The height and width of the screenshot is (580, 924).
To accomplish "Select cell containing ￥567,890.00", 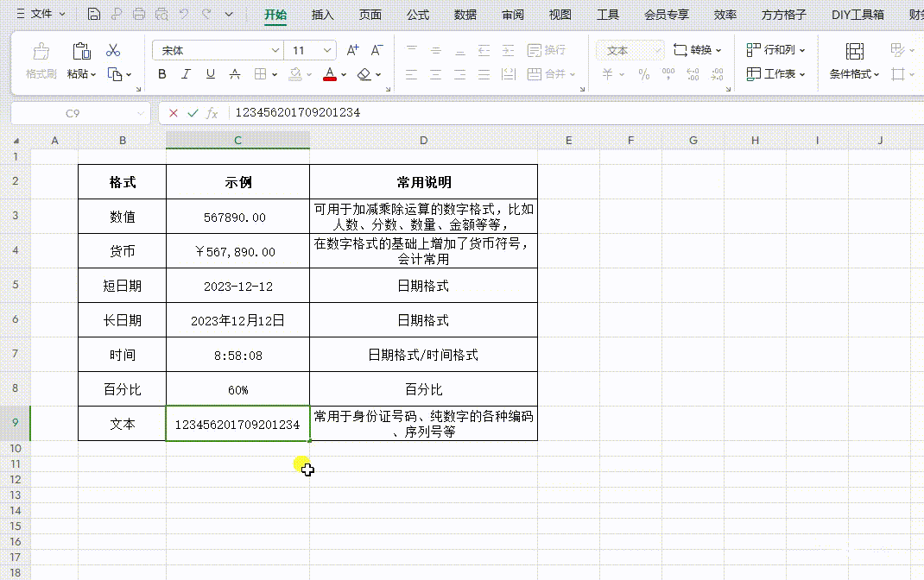I will 238,251.
